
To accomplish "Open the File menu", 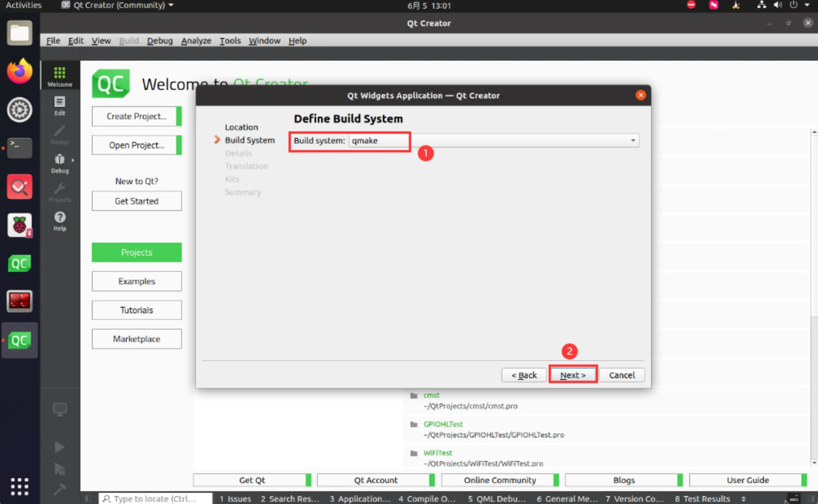I will pyautogui.click(x=53, y=41).
